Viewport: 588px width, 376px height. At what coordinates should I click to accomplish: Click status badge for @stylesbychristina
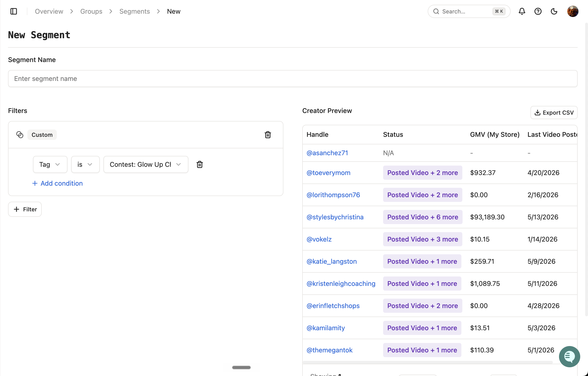(x=423, y=217)
